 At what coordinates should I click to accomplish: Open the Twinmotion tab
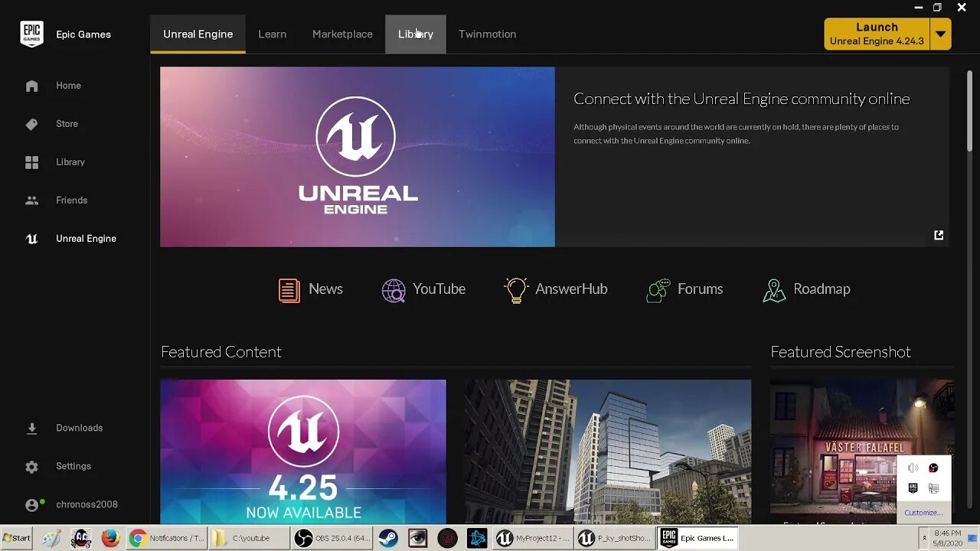tap(487, 34)
